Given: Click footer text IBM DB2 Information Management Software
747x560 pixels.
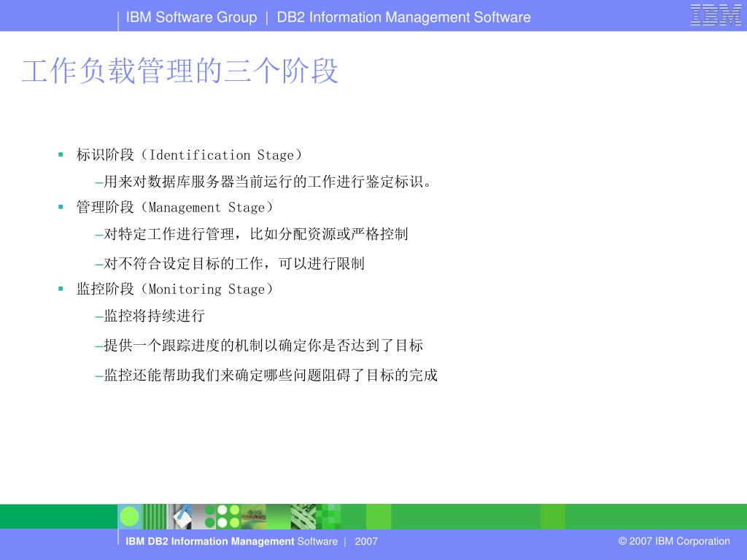Looking at the screenshot, I should tap(231, 542).
